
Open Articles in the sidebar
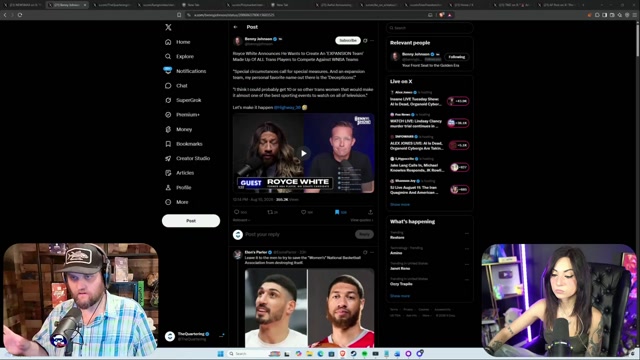[x=180, y=173]
